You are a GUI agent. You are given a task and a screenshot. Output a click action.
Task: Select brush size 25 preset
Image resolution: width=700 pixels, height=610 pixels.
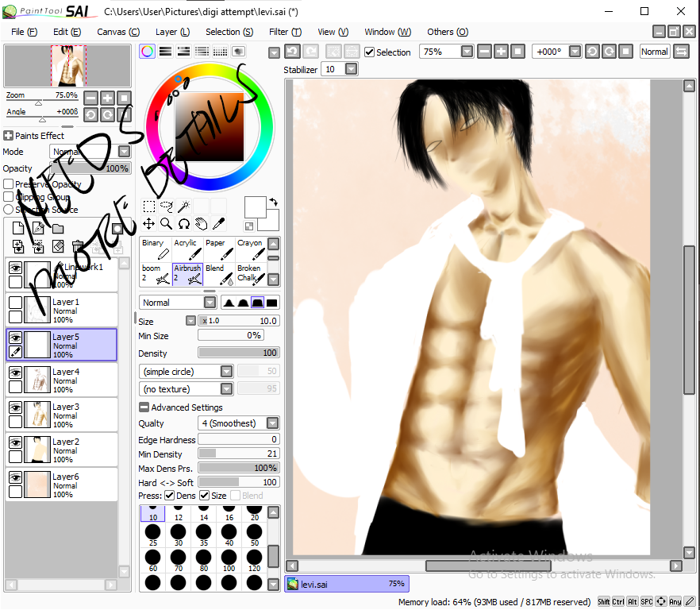click(152, 535)
